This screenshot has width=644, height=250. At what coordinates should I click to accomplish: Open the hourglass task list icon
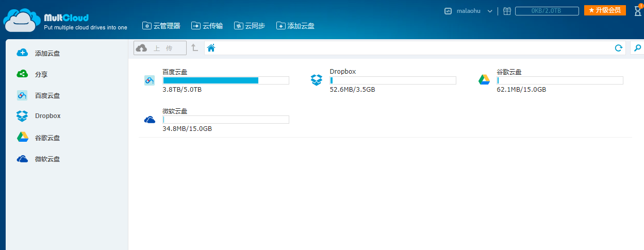click(x=638, y=10)
